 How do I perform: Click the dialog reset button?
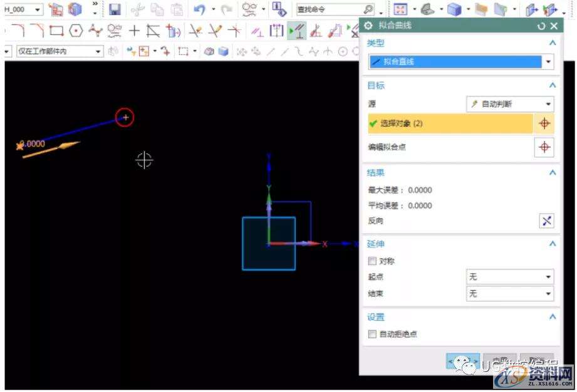click(x=540, y=26)
